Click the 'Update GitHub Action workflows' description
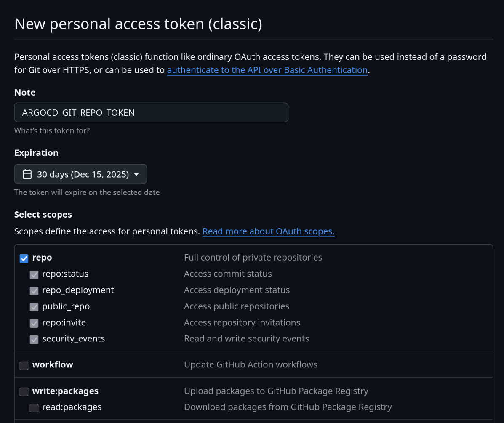Viewport: 504px width, 423px height. pyautogui.click(x=251, y=364)
